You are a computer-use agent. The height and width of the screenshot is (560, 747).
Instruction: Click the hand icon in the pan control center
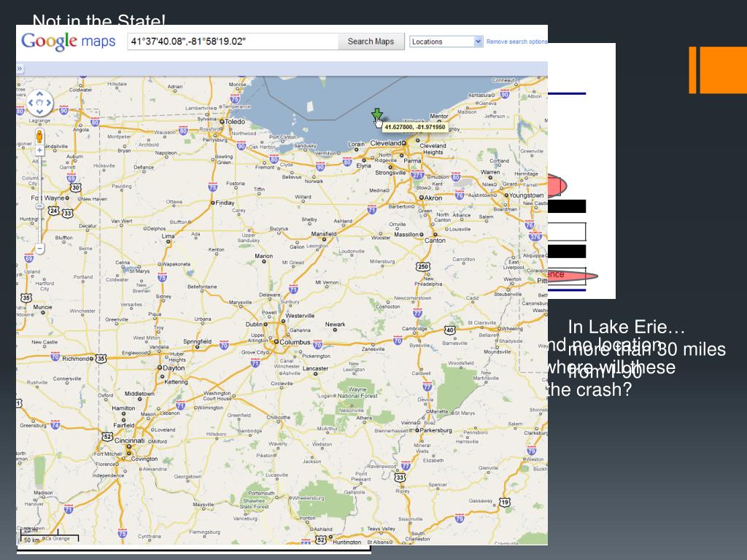pyautogui.click(x=39, y=103)
